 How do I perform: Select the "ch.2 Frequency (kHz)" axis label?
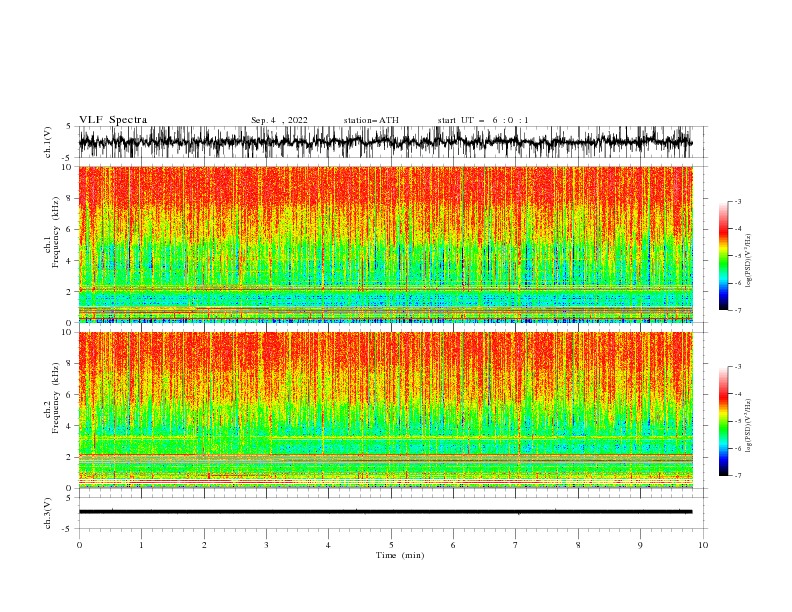click(52, 397)
